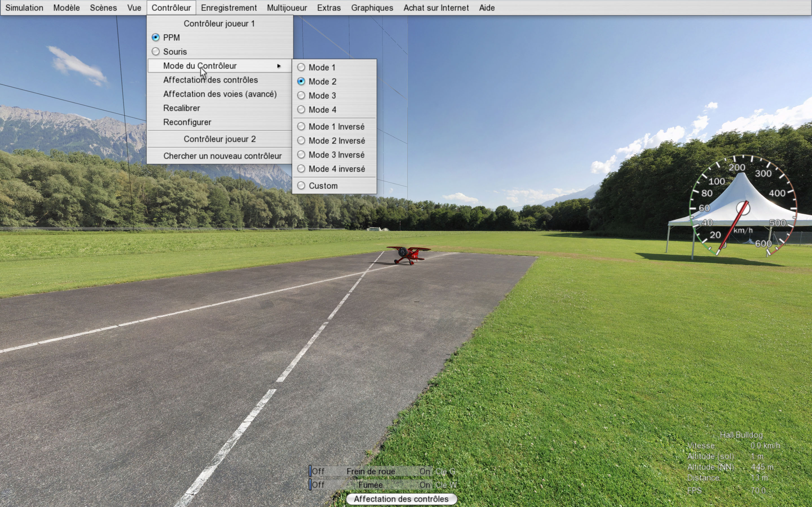Select Mode 1 radio option

[321, 67]
